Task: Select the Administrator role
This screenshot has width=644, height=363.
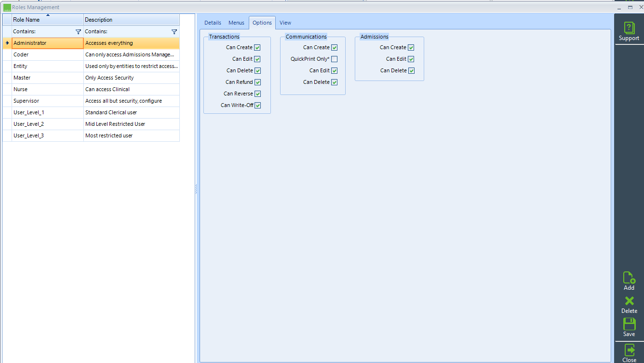Action: 48,43
